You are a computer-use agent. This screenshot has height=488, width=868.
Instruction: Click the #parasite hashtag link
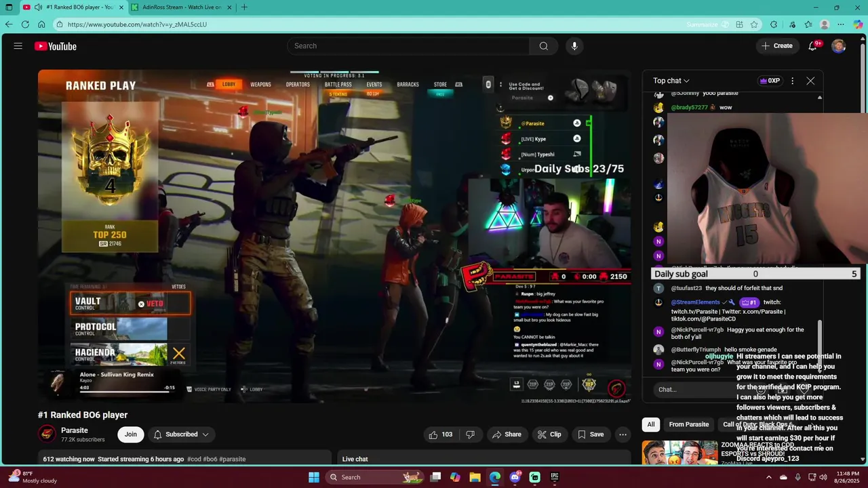pos(233,459)
